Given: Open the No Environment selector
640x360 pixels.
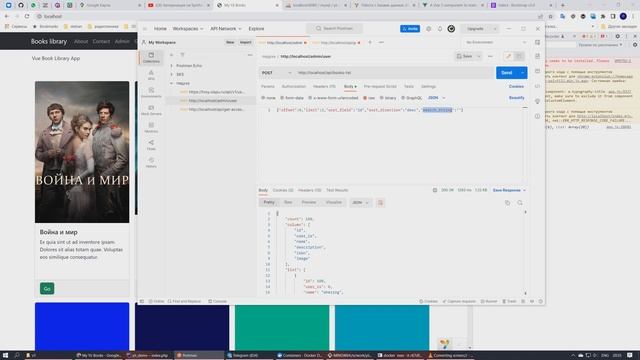Looking at the screenshot, I should (496, 42).
